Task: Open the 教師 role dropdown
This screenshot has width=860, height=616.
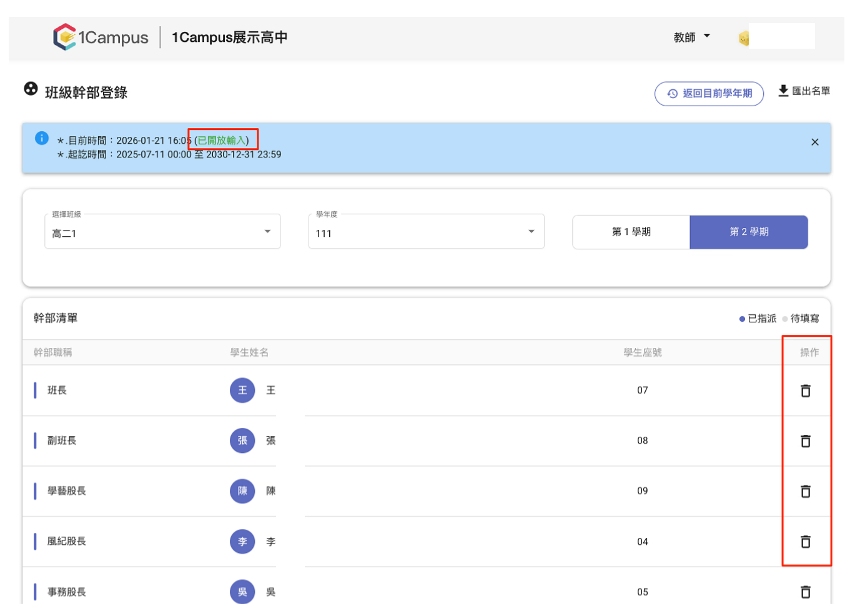Action: tap(692, 37)
